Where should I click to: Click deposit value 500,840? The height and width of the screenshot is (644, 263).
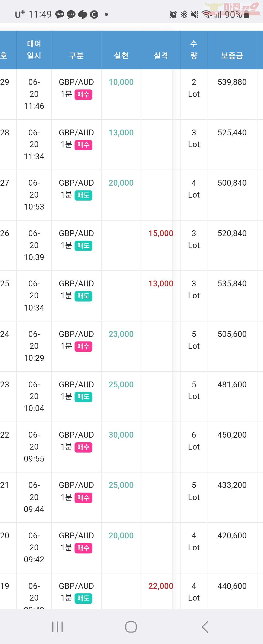pos(232,183)
